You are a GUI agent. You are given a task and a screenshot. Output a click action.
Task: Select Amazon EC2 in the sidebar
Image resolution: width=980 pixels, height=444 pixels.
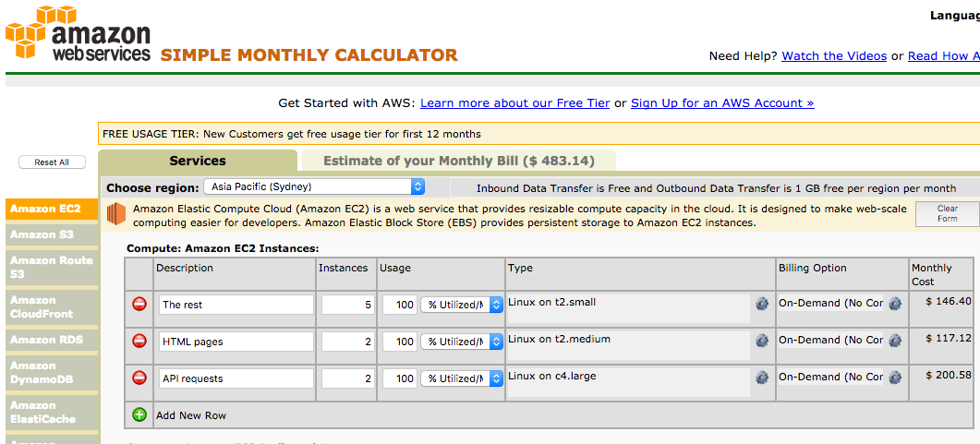(52, 209)
